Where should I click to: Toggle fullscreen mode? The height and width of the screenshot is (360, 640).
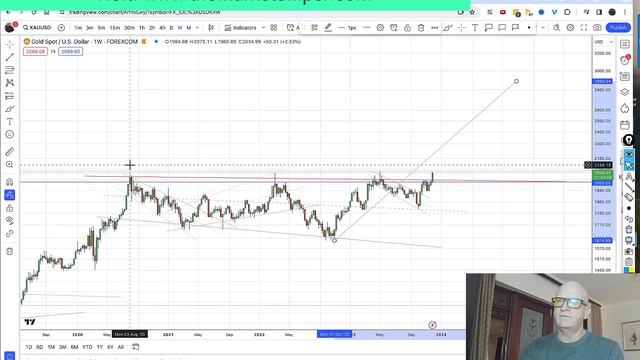point(584,28)
